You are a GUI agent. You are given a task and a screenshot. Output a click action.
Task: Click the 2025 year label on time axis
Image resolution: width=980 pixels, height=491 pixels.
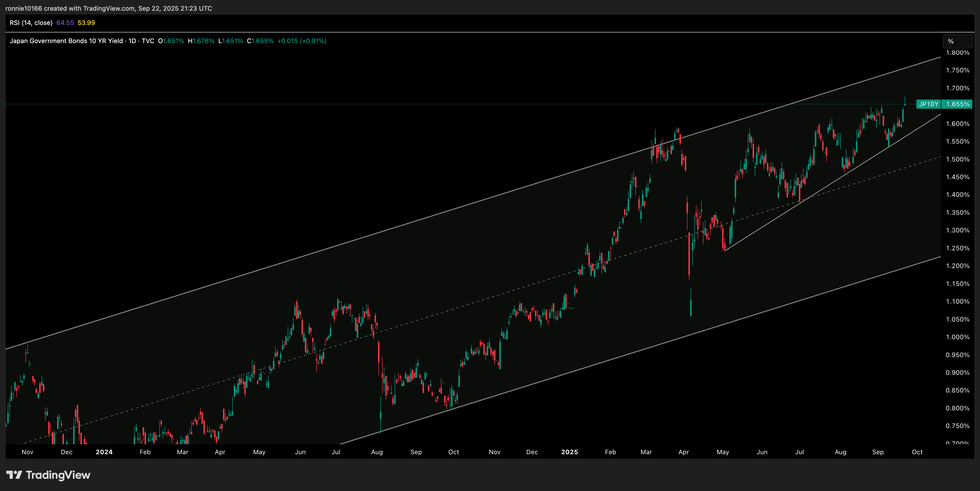tap(569, 452)
